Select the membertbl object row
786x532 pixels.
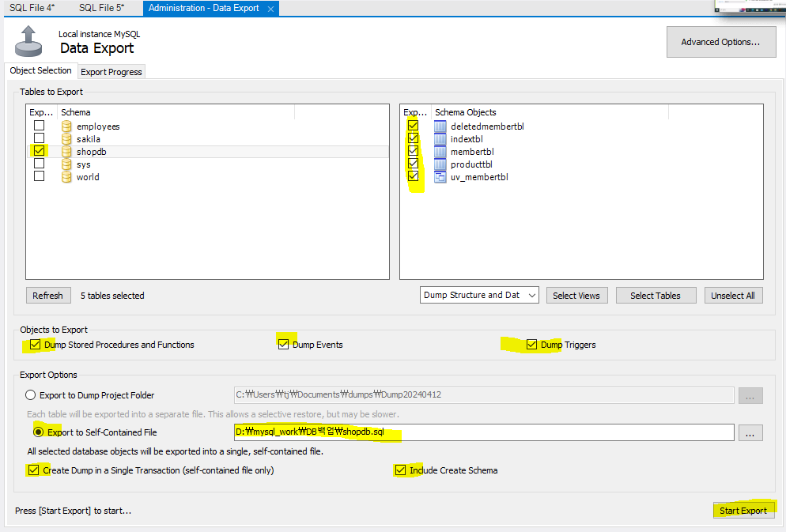[581, 151]
